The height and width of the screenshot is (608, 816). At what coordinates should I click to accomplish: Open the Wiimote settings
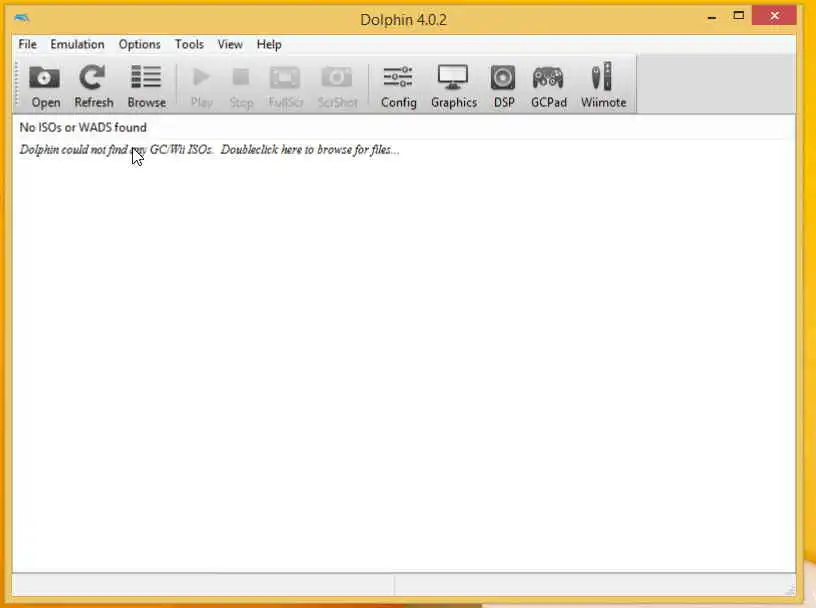tap(603, 86)
